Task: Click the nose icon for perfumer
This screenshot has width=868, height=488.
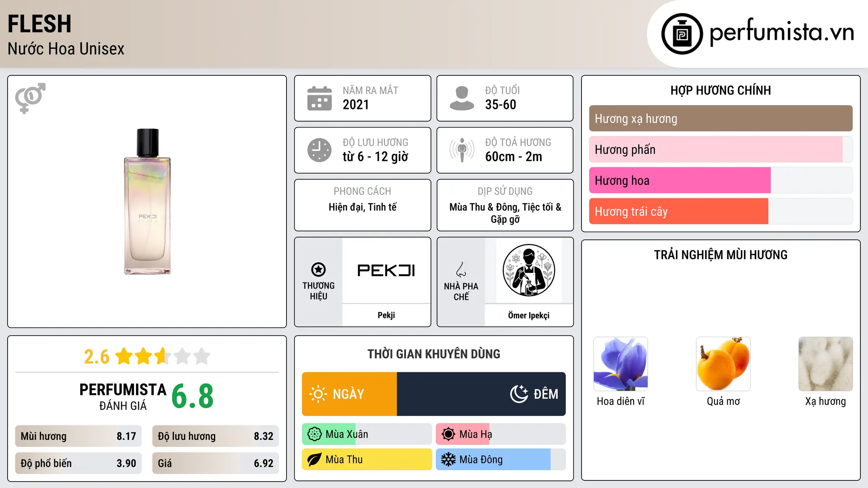Action: pos(461,269)
